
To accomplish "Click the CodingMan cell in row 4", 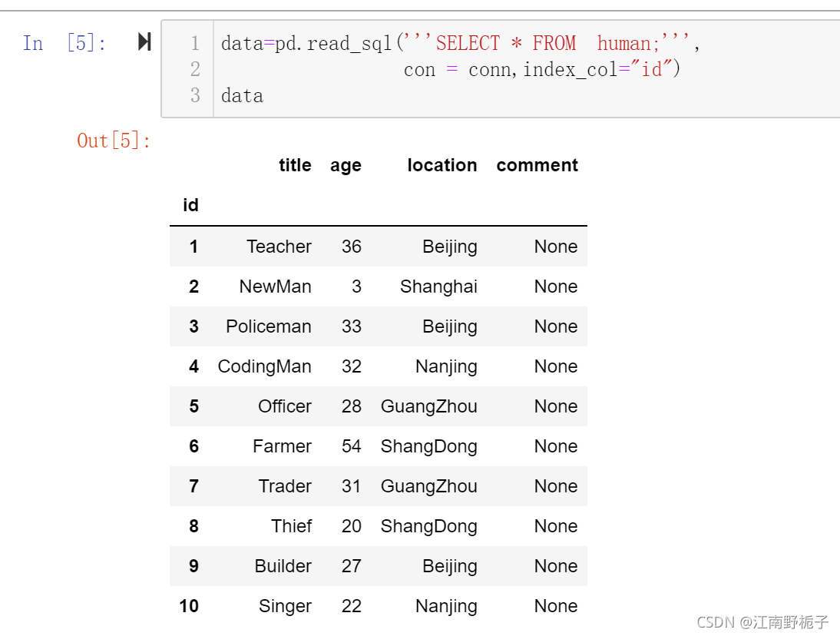I will [265, 366].
